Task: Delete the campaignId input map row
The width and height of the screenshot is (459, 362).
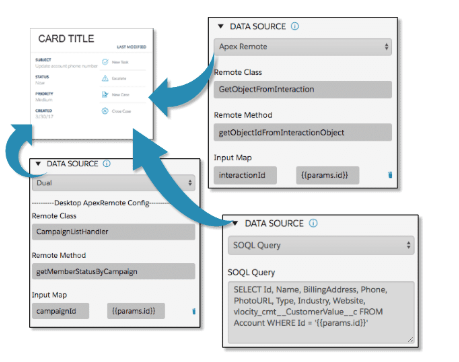Action: (x=194, y=311)
